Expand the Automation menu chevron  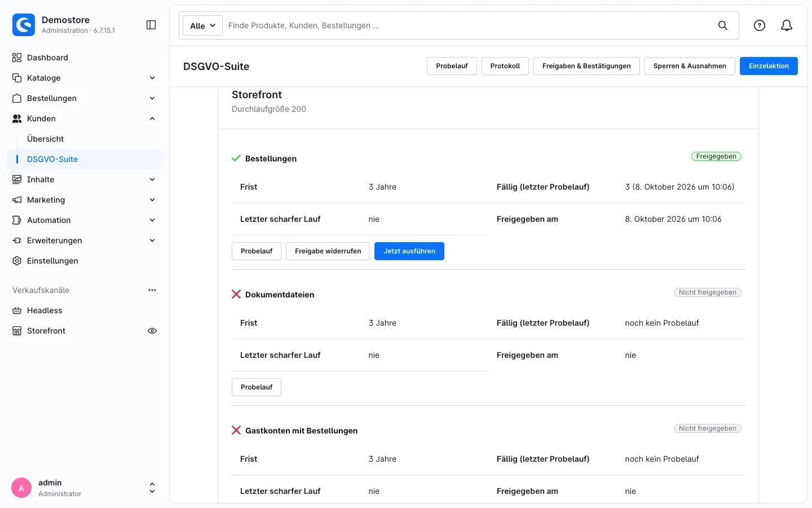tap(152, 220)
